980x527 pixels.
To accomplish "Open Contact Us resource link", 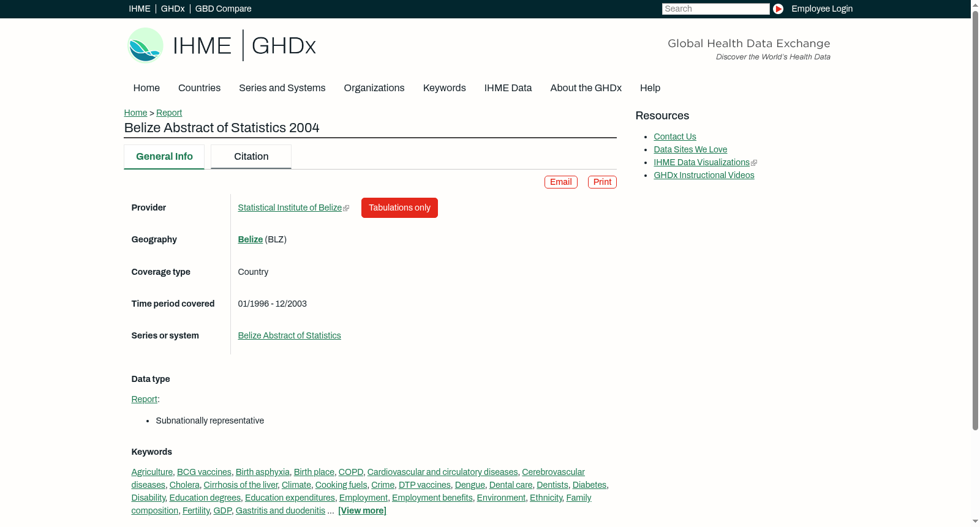I will 675,136.
